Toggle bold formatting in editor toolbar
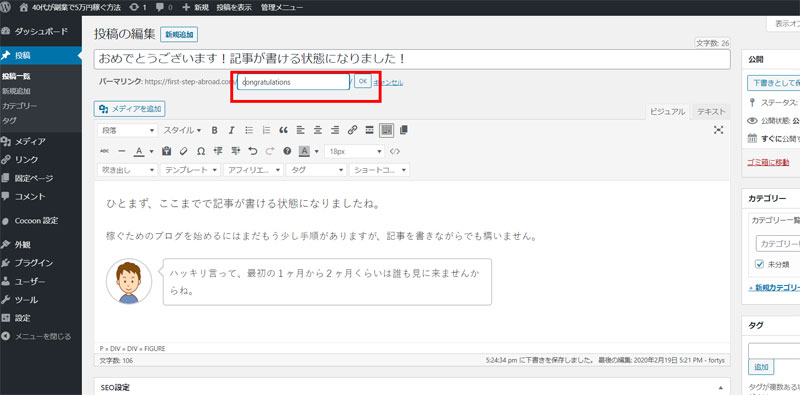This screenshot has width=800, height=395. 215,130
